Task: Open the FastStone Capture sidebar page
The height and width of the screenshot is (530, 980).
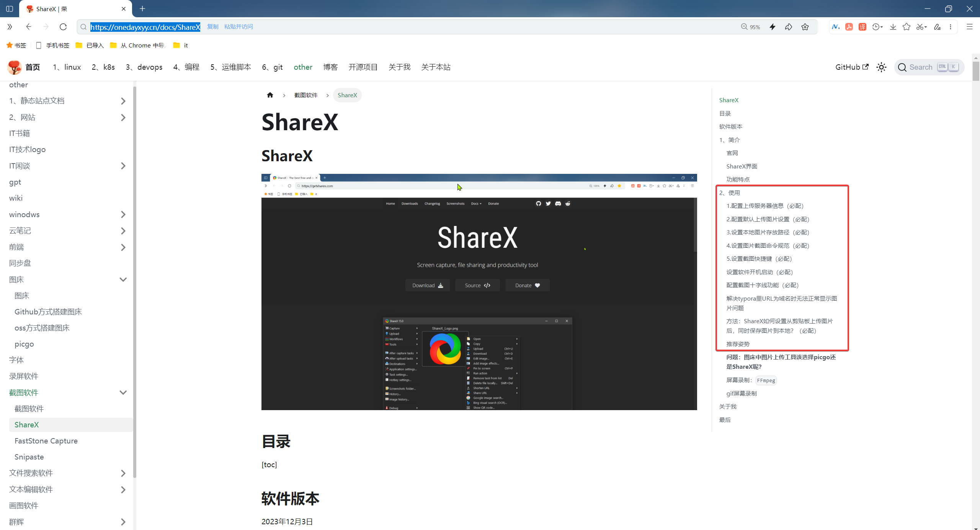Action: [46, 441]
